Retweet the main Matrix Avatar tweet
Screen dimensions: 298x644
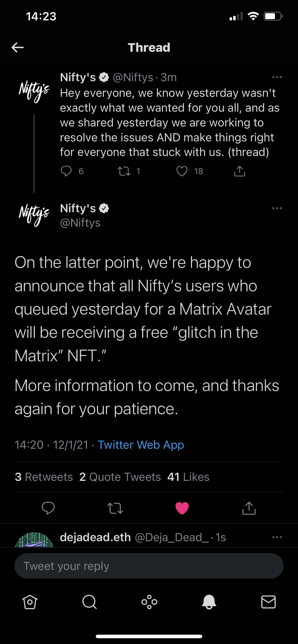tap(115, 508)
